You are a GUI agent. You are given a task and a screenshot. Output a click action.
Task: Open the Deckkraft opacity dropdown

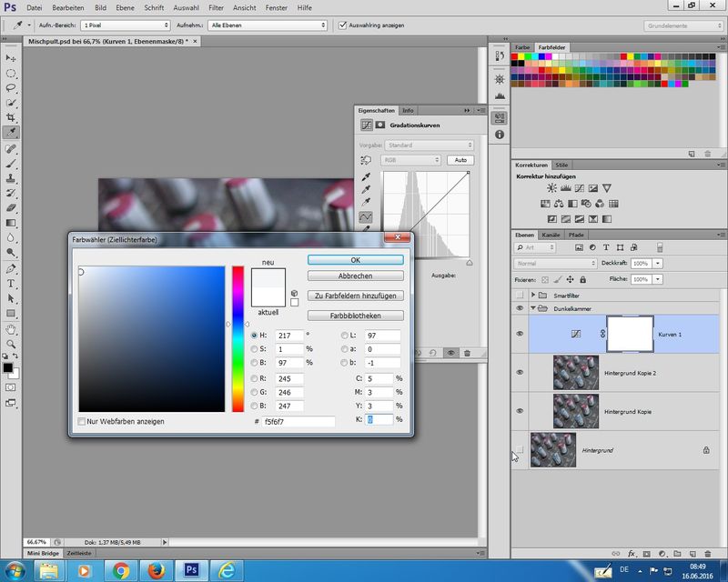(658, 263)
